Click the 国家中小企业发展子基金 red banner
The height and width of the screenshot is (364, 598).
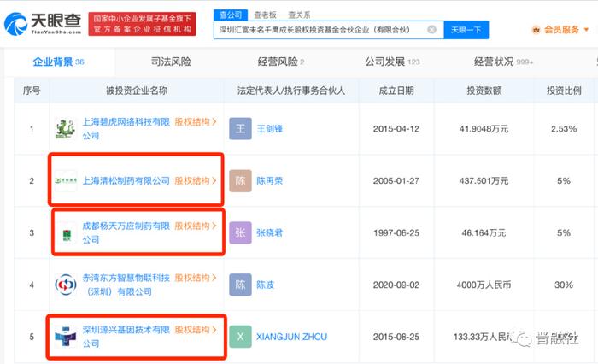point(143,24)
